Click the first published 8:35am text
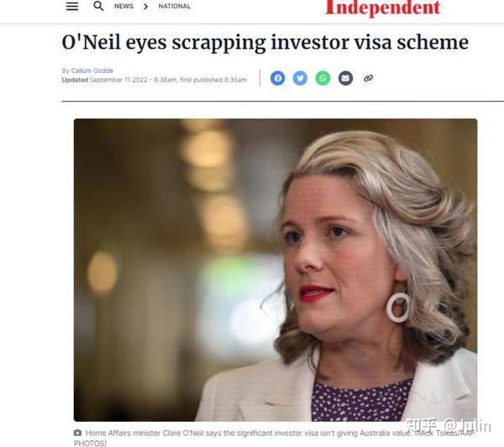Viewport: 504px width, 447px height. pos(213,80)
